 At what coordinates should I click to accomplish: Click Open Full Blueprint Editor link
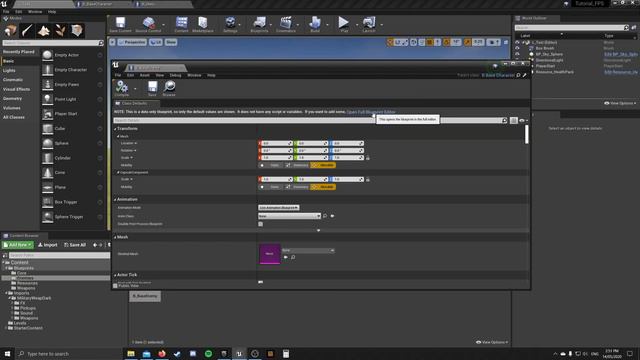(371, 111)
